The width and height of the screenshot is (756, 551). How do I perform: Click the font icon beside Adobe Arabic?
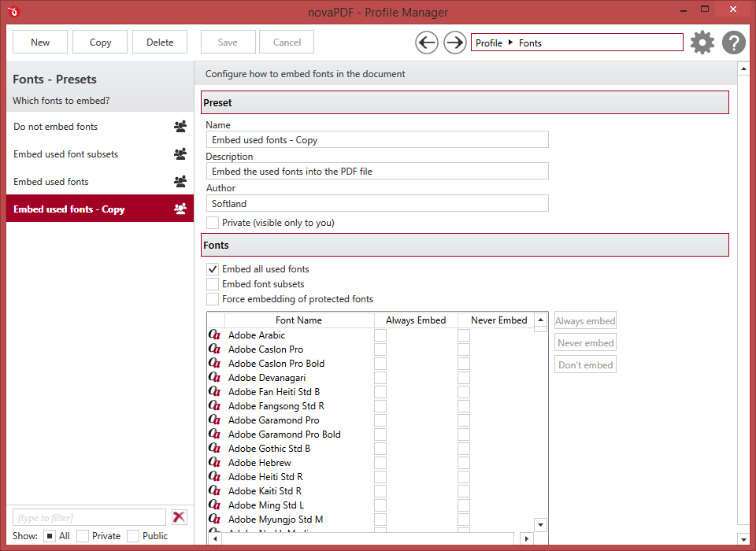click(214, 335)
